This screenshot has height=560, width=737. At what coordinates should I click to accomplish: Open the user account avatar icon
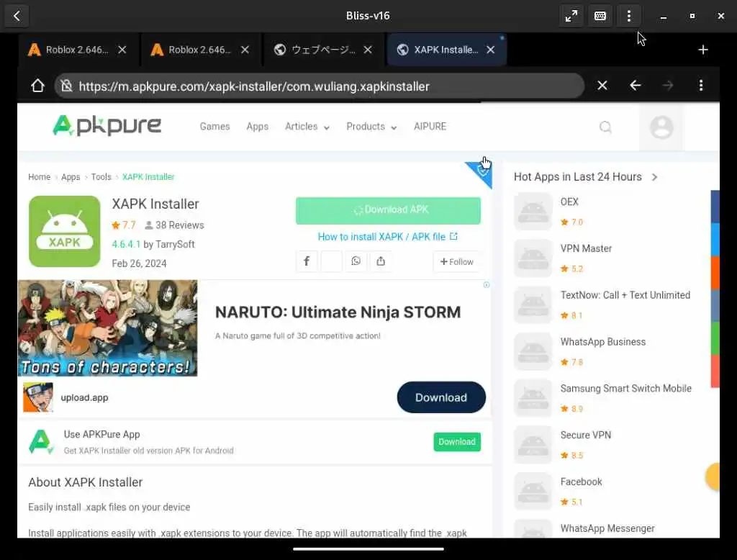click(661, 127)
